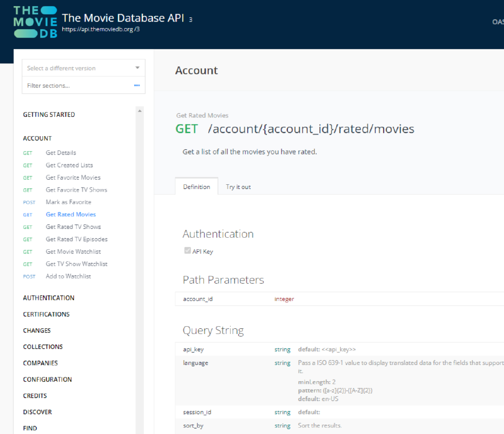Screen dimensions: 504x434
Task: Click the sidebar scrollbar track
Action: [140, 273]
